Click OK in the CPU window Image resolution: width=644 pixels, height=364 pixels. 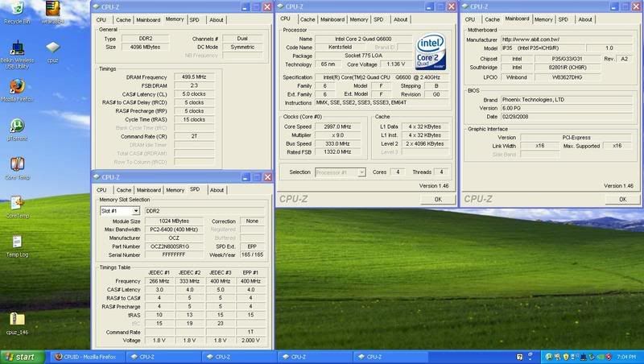tap(438, 199)
